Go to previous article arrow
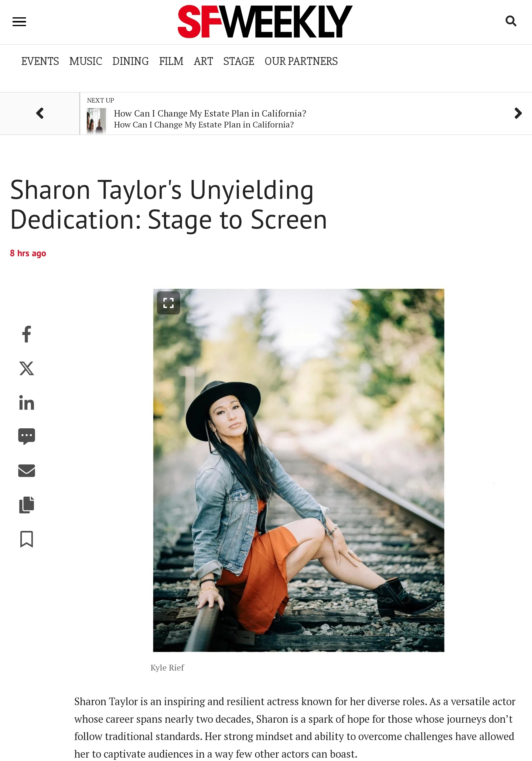The image size is (532, 761). (x=40, y=113)
